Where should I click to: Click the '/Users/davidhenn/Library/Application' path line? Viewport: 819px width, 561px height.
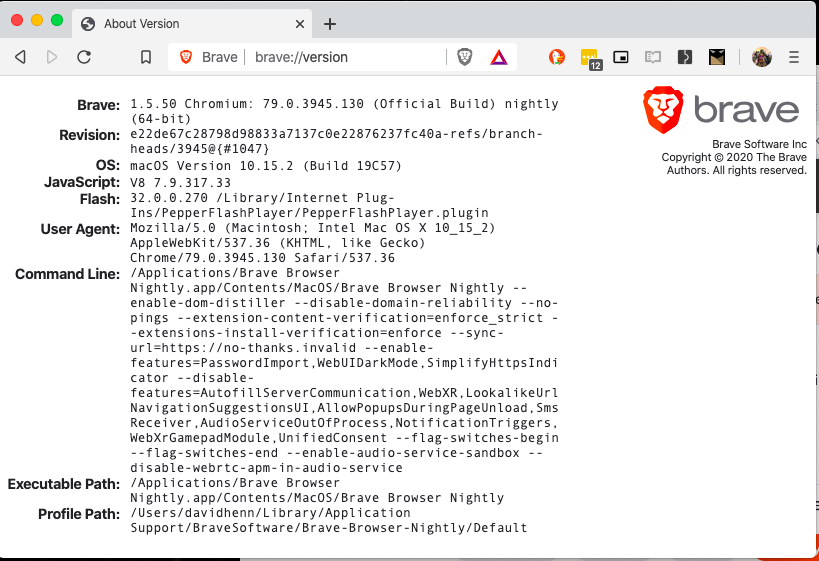coord(270,513)
